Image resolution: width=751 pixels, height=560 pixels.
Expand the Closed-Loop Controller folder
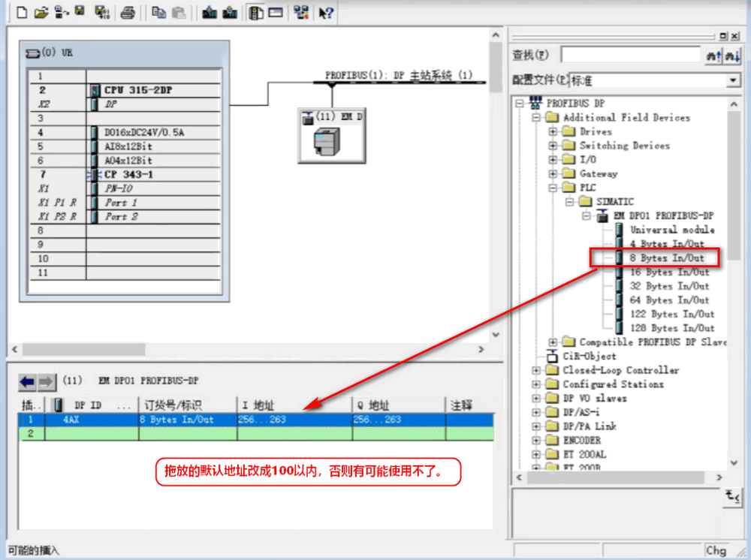[536, 370]
